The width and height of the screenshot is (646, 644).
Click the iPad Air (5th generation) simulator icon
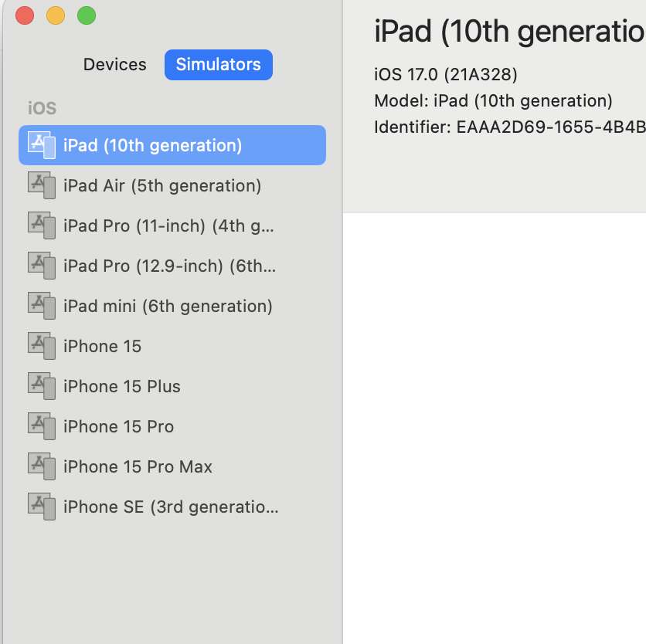point(42,185)
